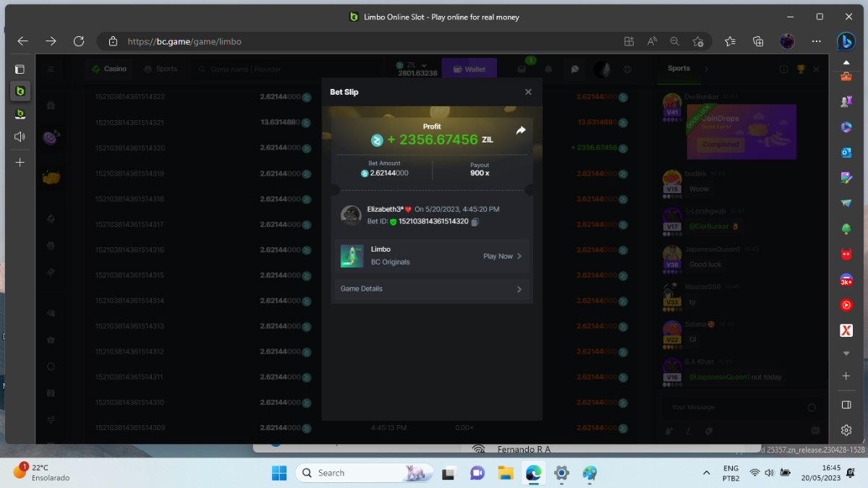Open the Limbo game thumbnail

(x=352, y=256)
